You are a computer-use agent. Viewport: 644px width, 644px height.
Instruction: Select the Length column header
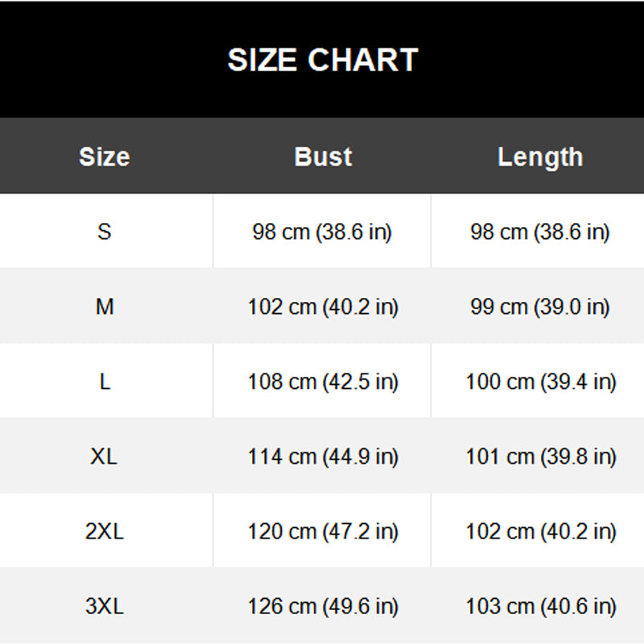click(540, 157)
